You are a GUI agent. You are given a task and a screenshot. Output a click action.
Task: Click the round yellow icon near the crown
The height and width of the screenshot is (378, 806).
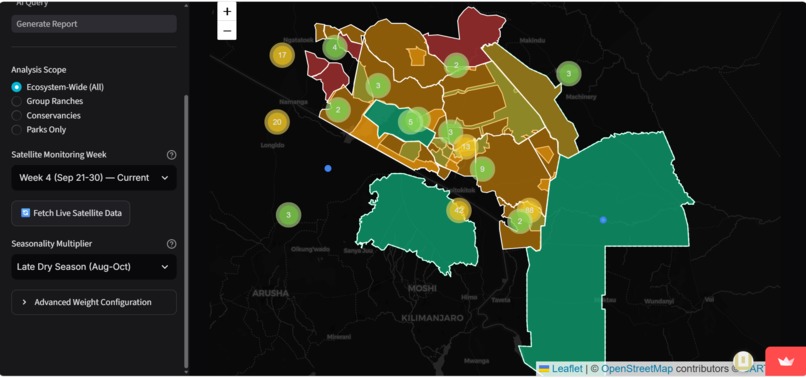pos(743,361)
